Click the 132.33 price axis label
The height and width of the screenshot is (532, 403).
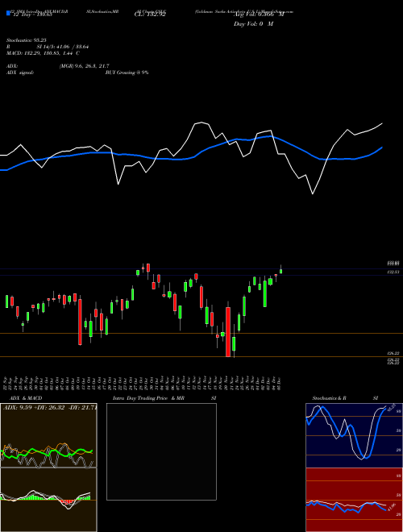393,272
